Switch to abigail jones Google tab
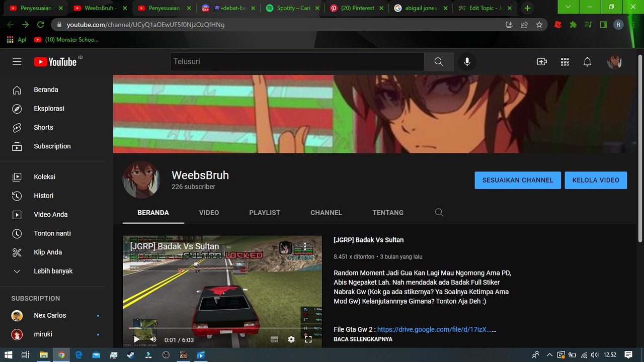This screenshot has height=362, width=644. point(421,8)
